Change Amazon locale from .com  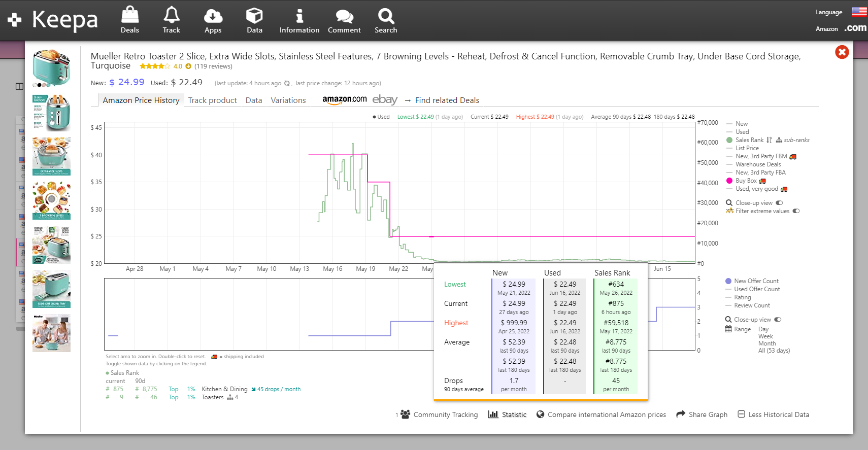855,28
